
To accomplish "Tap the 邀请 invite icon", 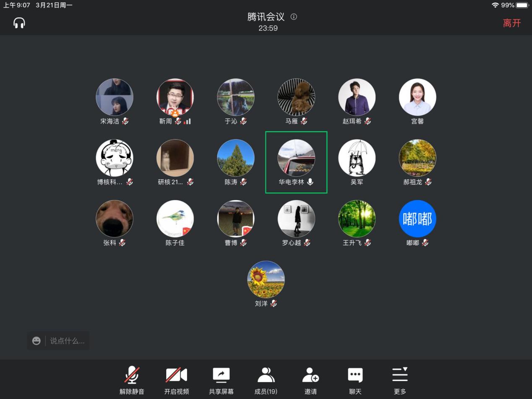I will [x=310, y=375].
